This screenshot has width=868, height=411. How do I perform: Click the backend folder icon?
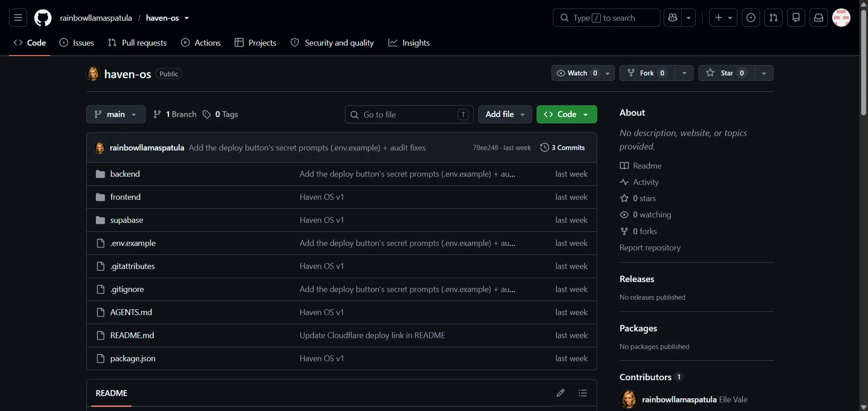pos(100,174)
